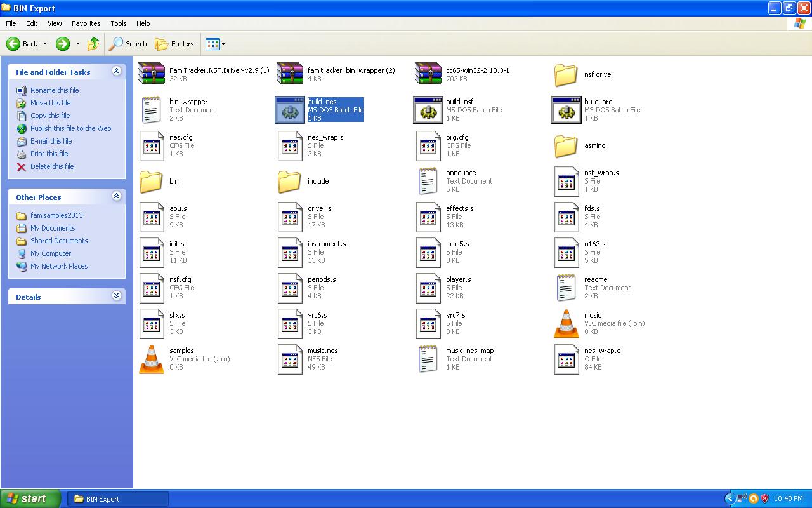Open the Favorites menu
Image resolution: width=812 pixels, height=508 pixels.
coord(86,23)
